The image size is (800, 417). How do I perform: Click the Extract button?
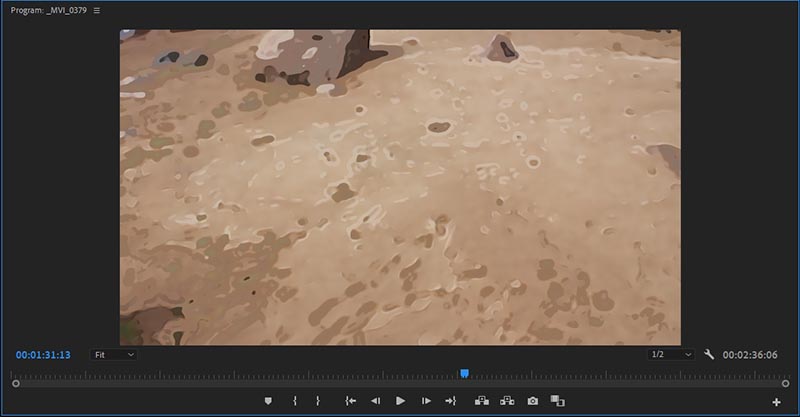pyautogui.click(x=507, y=401)
